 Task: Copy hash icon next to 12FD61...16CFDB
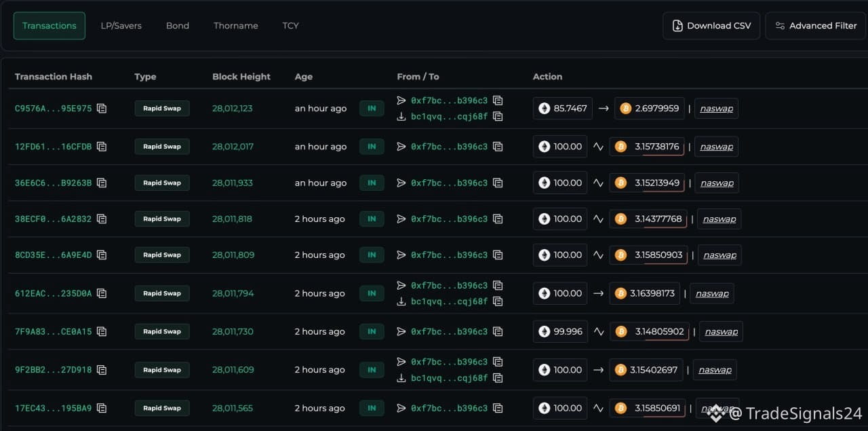pyautogui.click(x=102, y=147)
